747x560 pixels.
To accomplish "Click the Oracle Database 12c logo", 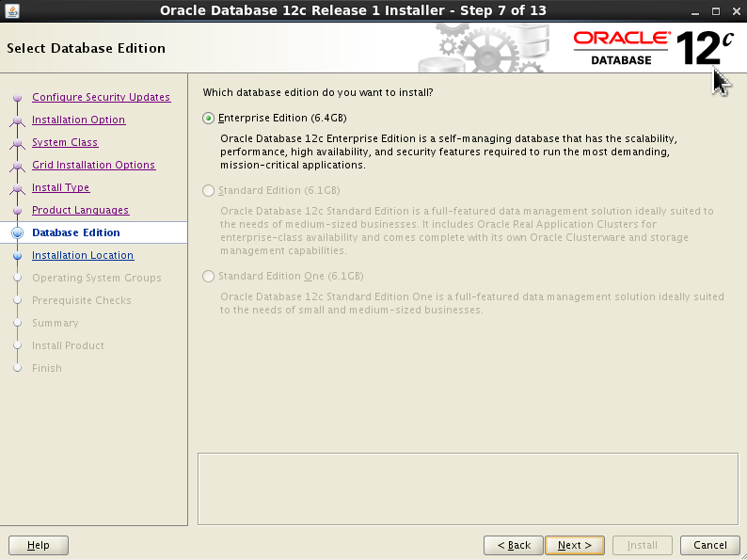I will (653, 48).
